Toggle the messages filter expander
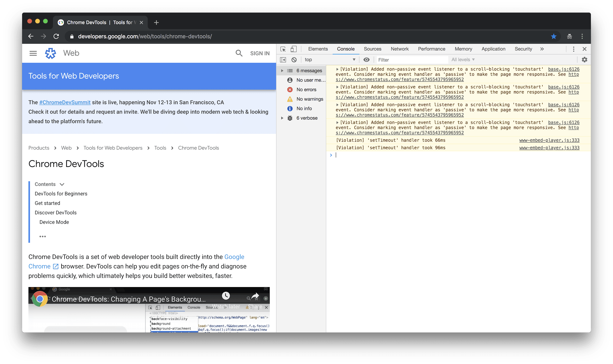The image size is (613, 364). click(281, 70)
